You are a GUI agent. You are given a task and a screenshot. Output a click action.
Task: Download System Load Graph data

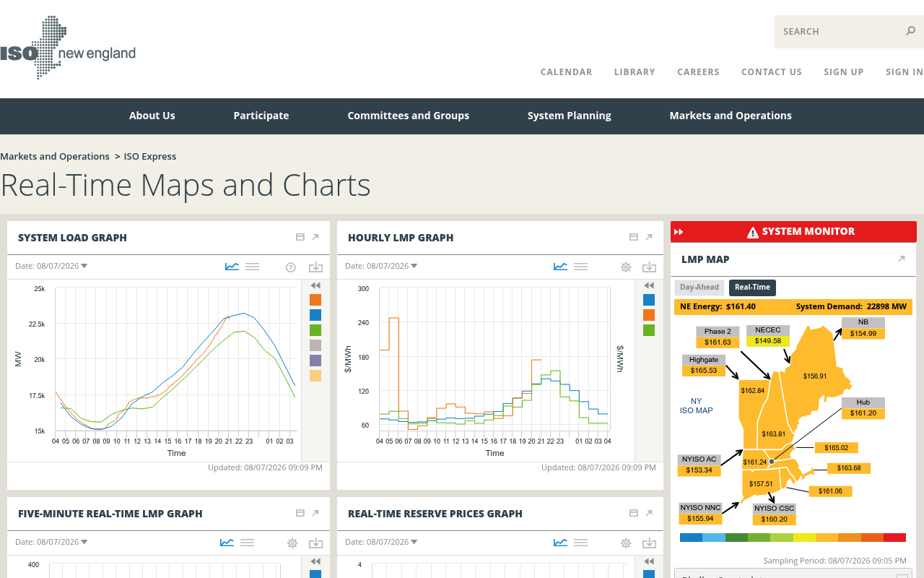pyautogui.click(x=315, y=267)
